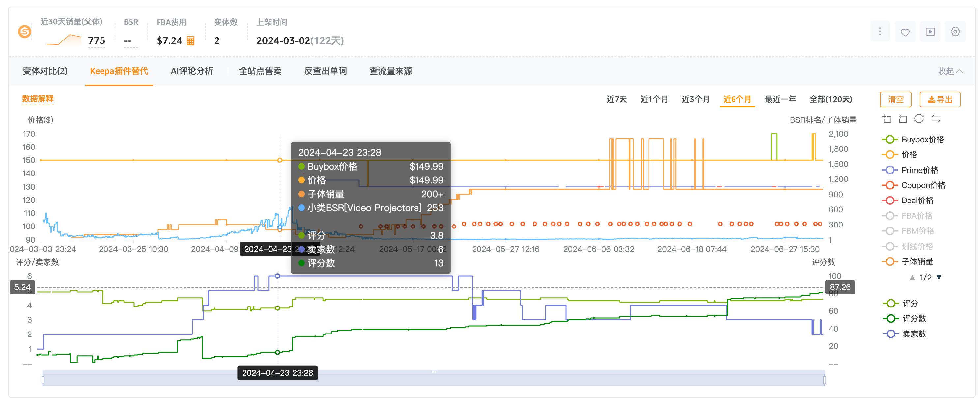
Task: Toggle the 评分 legend series
Action: (x=901, y=303)
